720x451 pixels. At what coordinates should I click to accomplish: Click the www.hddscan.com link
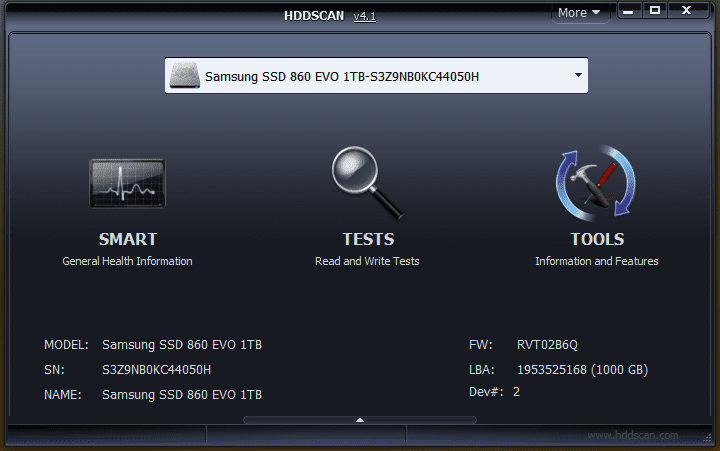[632, 435]
